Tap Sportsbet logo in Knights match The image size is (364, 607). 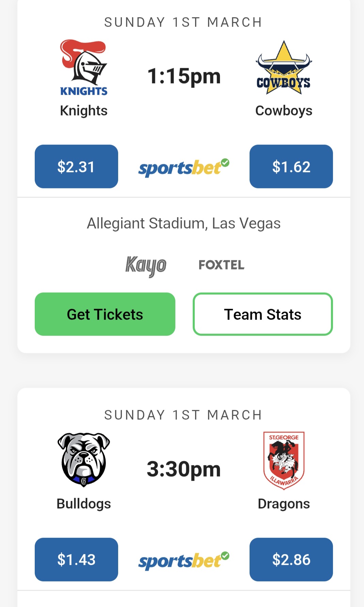coord(184,168)
